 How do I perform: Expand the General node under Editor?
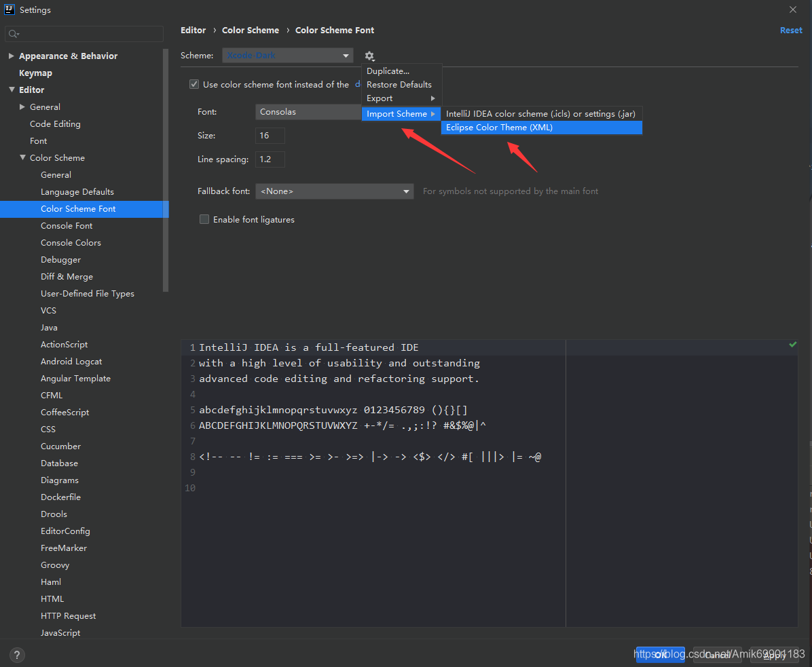point(22,107)
